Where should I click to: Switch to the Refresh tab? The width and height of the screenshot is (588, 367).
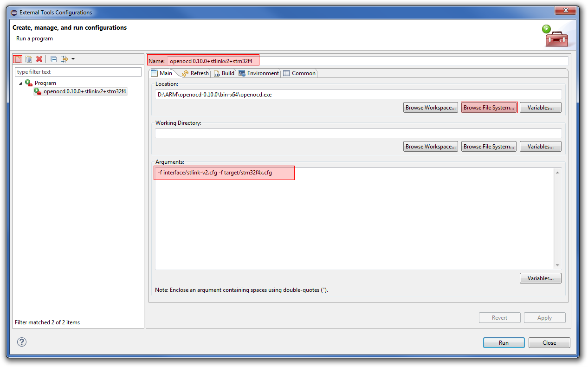[x=195, y=73]
